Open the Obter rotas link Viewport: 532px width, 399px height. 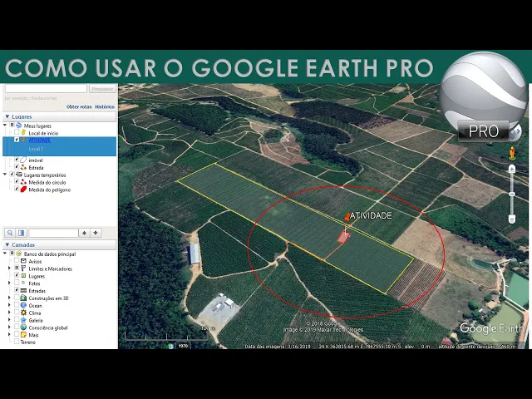79,107
